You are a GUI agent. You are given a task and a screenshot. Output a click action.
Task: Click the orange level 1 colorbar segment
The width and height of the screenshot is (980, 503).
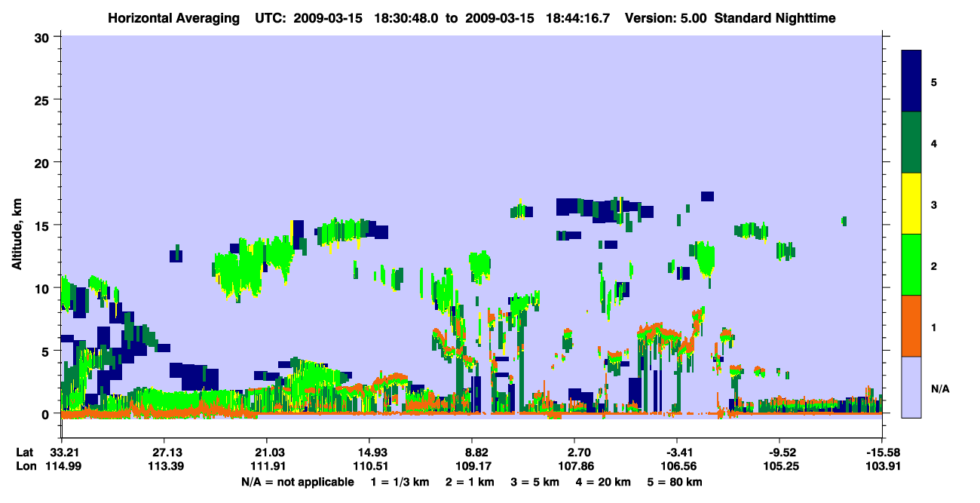[911, 326]
